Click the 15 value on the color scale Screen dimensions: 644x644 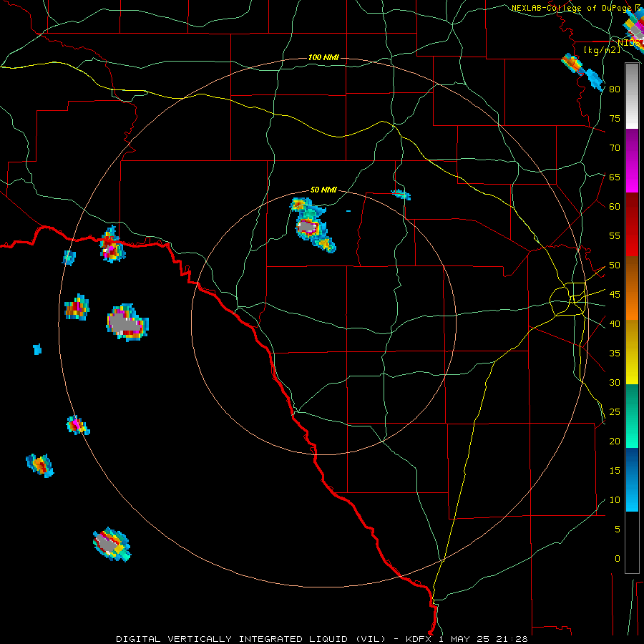(x=615, y=471)
